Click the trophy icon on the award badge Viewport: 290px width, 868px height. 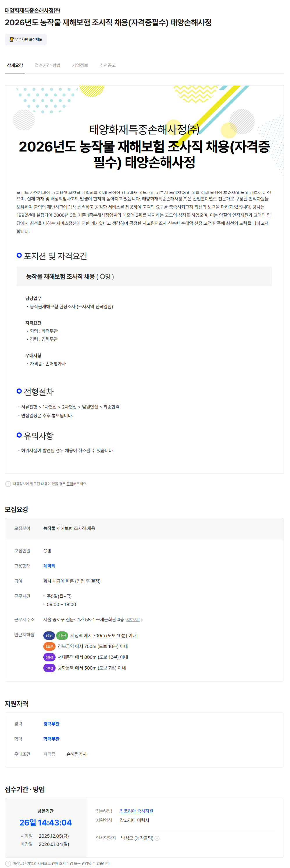coord(11,39)
